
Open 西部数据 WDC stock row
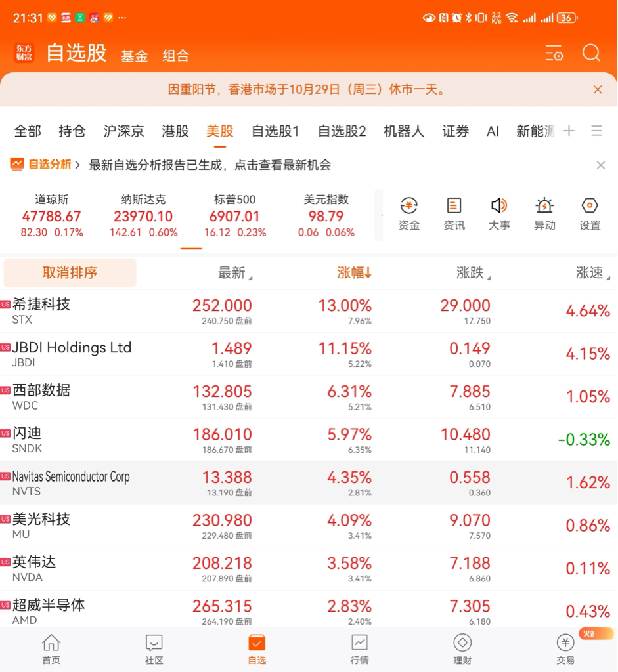click(309, 397)
